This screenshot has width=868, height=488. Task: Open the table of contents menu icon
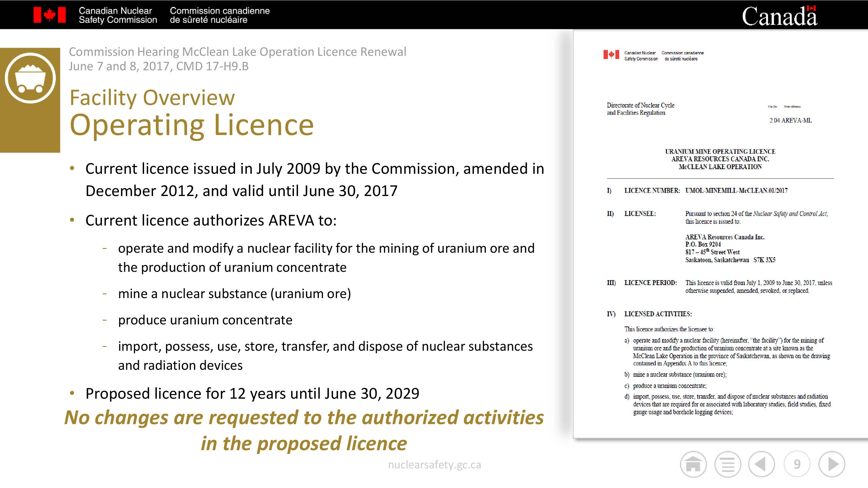point(728,464)
